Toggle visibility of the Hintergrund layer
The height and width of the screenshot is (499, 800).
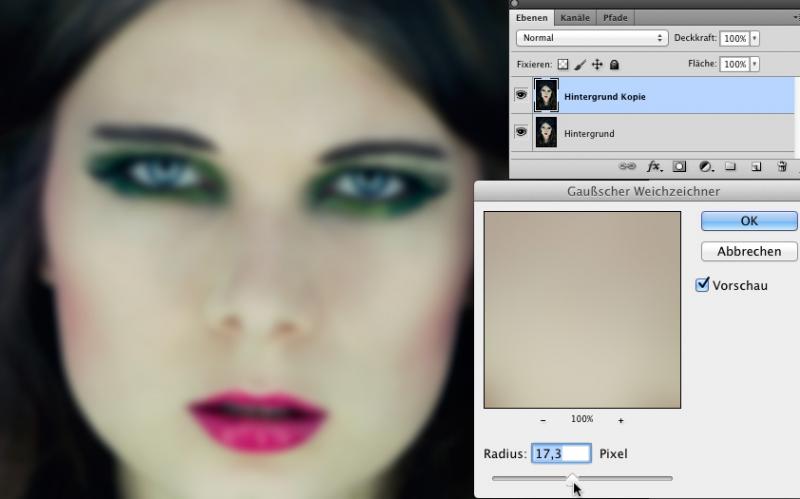(521, 132)
